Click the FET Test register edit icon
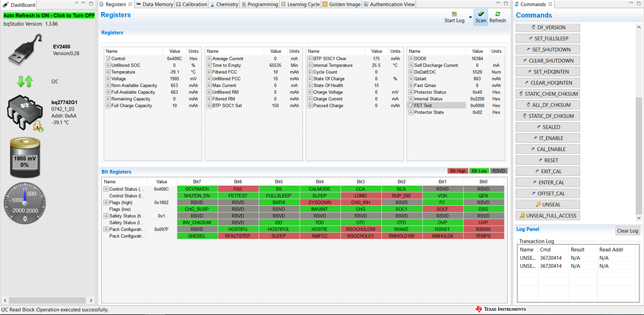 (x=411, y=105)
